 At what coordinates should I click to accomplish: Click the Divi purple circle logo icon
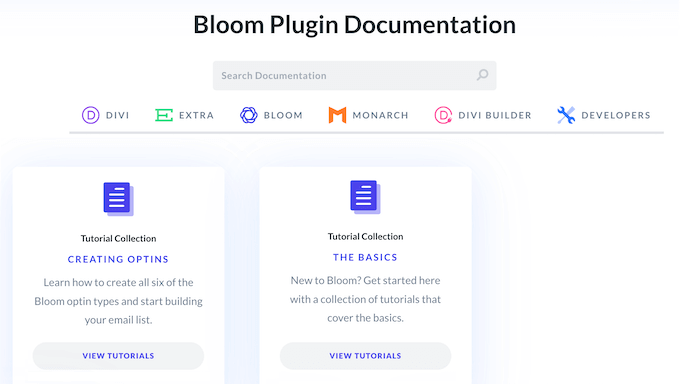point(91,115)
